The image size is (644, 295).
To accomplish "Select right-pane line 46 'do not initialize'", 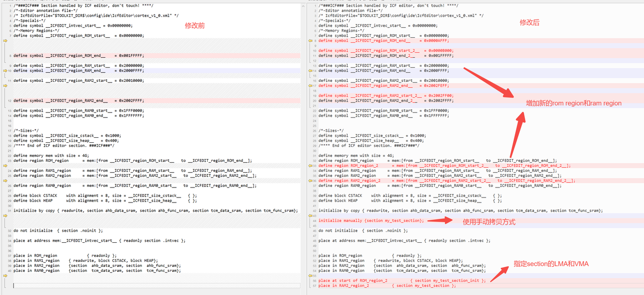I will tap(363, 230).
